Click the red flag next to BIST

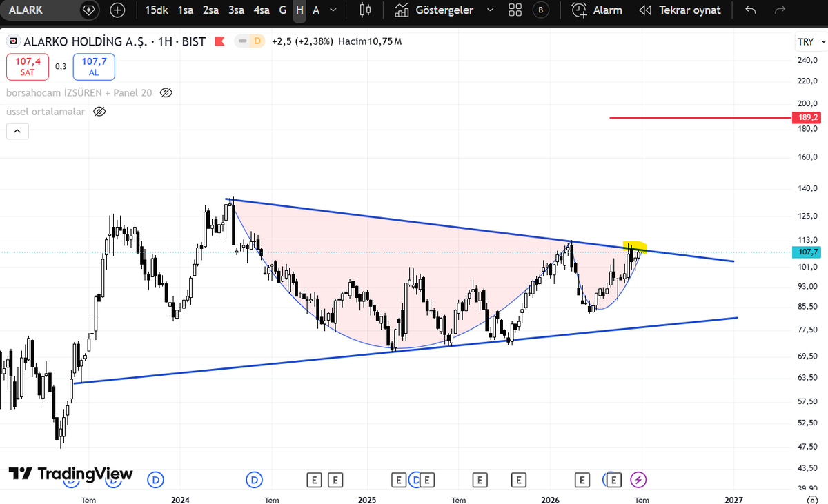click(221, 41)
